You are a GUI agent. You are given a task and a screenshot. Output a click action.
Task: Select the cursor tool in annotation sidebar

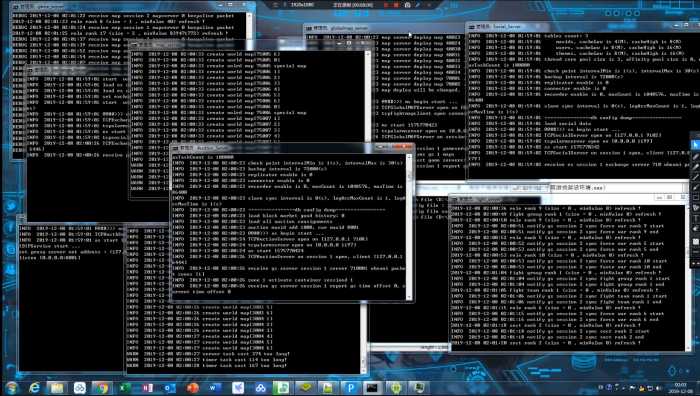coord(696,145)
